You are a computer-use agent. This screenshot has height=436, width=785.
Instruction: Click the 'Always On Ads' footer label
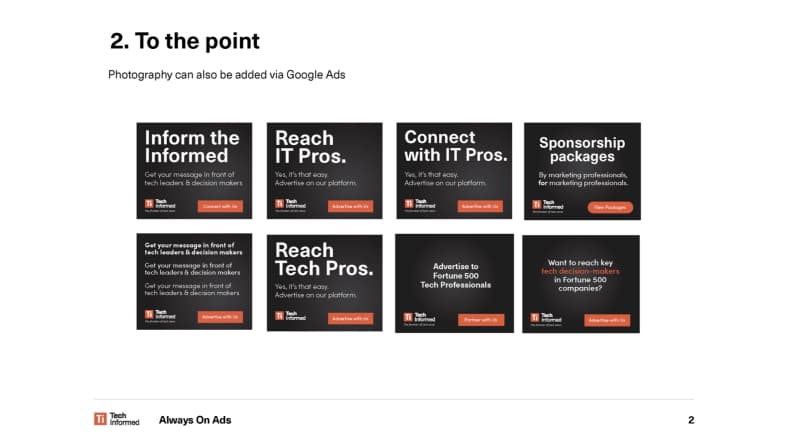[195, 420]
